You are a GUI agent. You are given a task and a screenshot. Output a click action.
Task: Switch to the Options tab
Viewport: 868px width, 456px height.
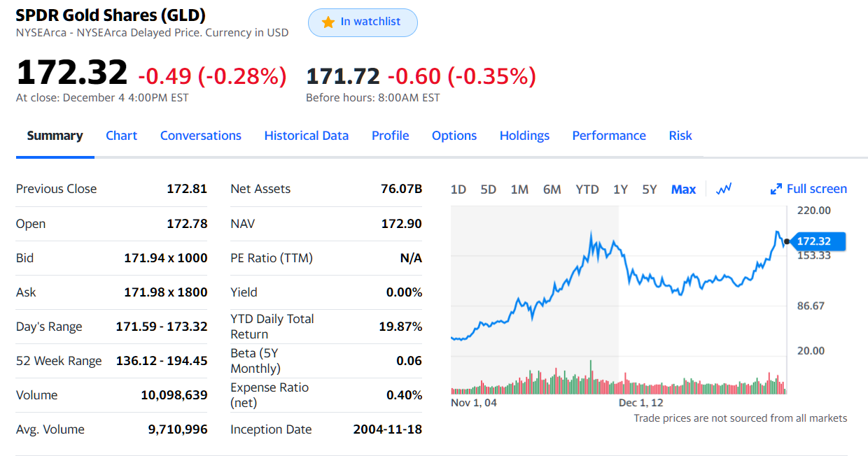pyautogui.click(x=454, y=136)
